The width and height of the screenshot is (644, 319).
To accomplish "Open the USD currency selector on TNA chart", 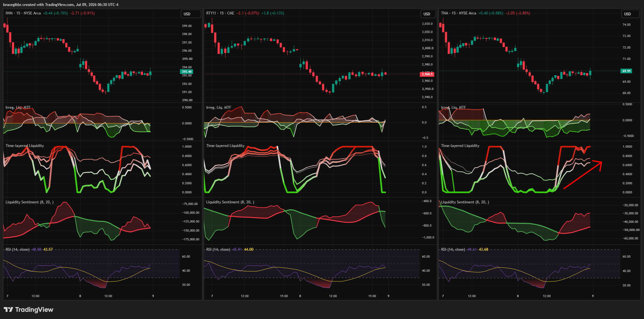I will 631,14.
